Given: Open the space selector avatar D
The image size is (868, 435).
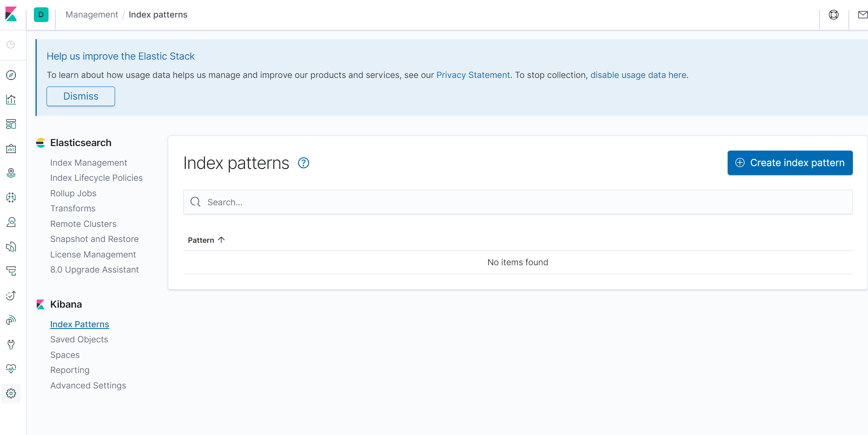Looking at the screenshot, I should point(41,15).
